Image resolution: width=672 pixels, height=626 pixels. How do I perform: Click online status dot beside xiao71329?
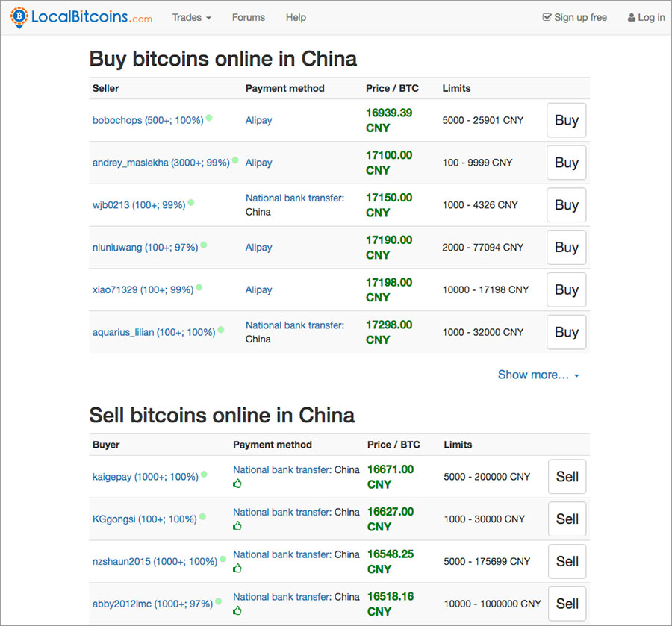coord(199,287)
